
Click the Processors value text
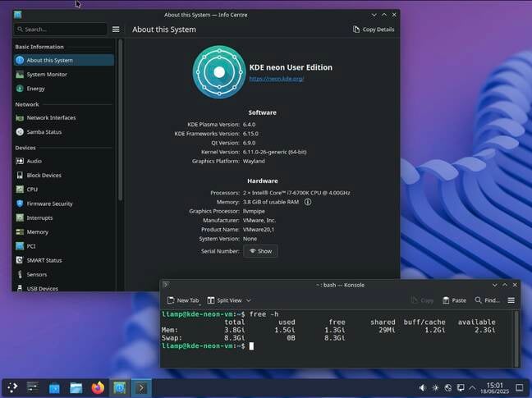point(296,193)
